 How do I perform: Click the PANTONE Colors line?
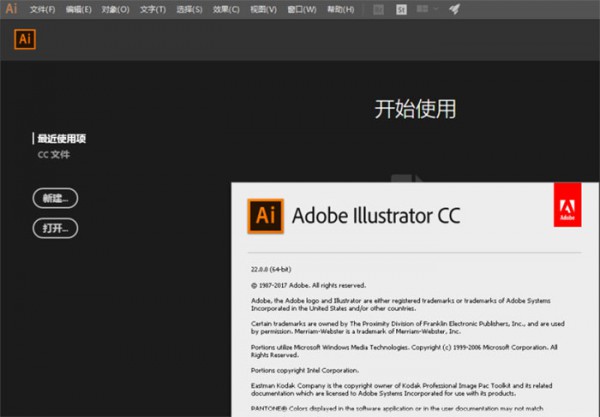397,409
